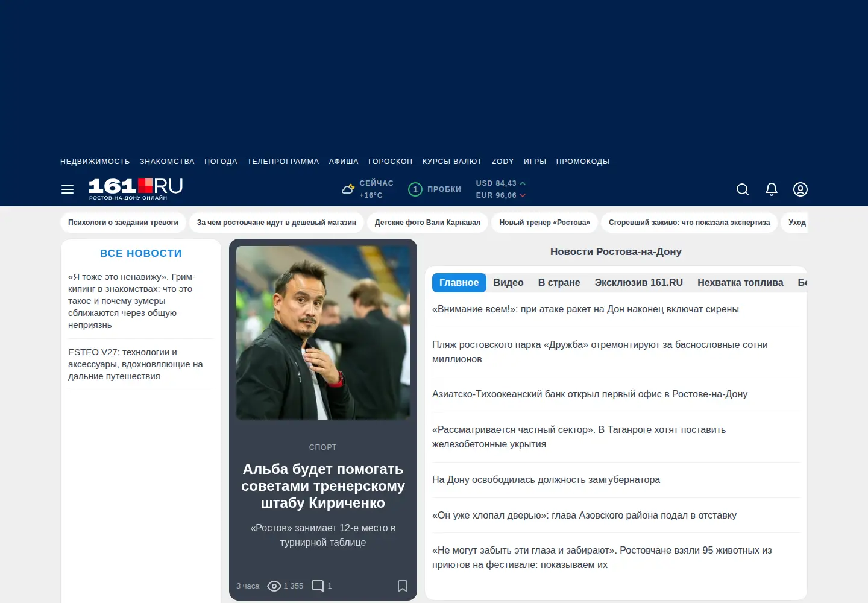Open Курсы валют menu item
Screen dimensions: 868x603
click(452, 162)
